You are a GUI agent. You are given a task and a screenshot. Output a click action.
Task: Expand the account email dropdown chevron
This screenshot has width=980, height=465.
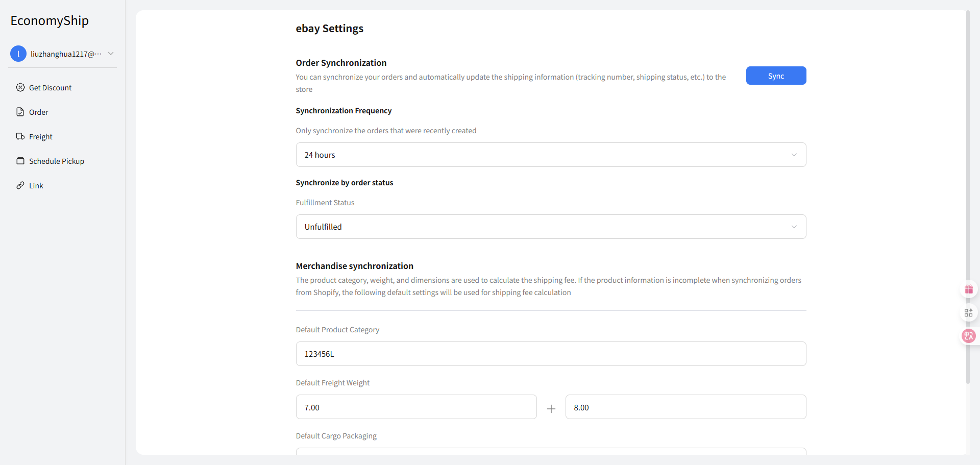(x=111, y=54)
